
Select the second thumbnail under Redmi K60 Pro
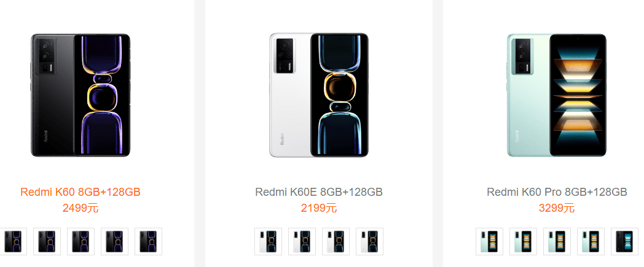523,241
